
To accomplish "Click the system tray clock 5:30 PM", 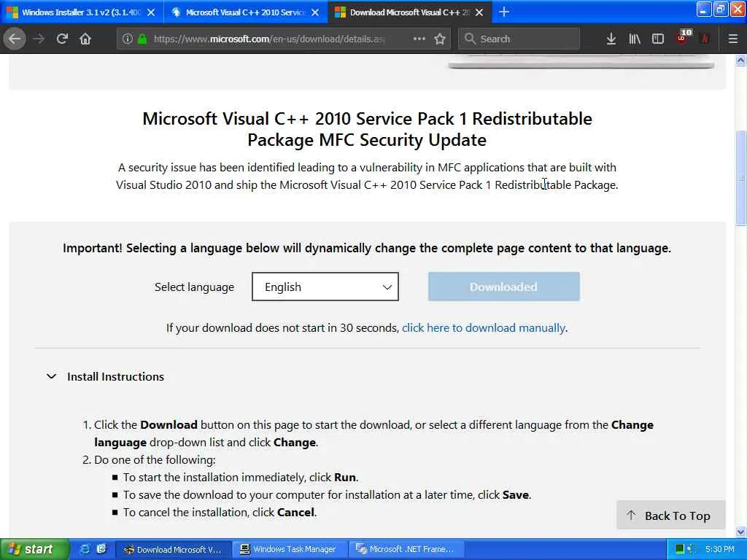I will click(x=719, y=550).
